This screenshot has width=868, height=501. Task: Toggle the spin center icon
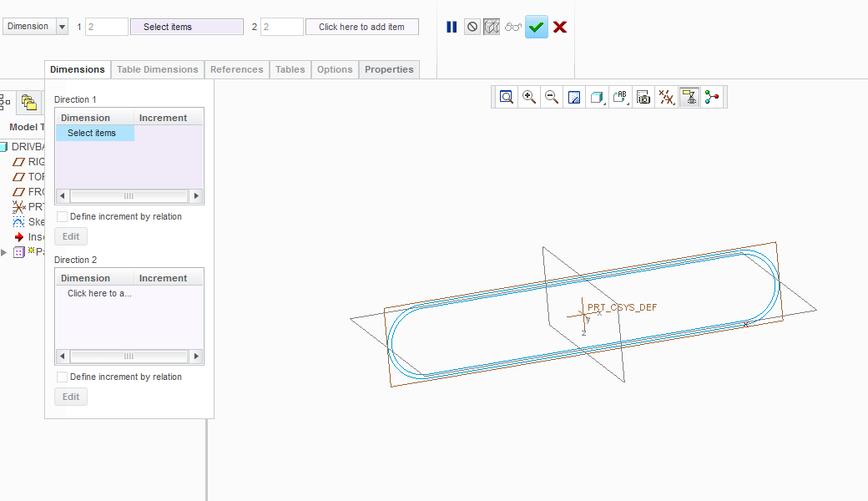[712, 98]
